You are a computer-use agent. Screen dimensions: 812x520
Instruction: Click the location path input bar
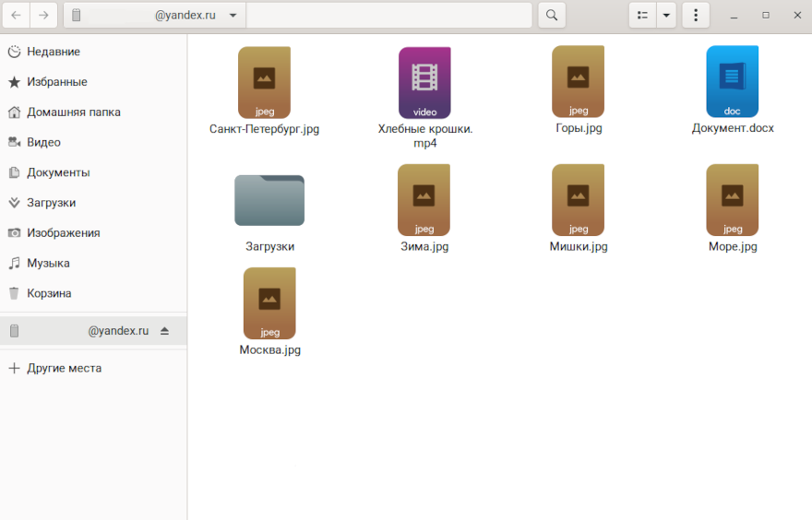[x=388, y=16]
